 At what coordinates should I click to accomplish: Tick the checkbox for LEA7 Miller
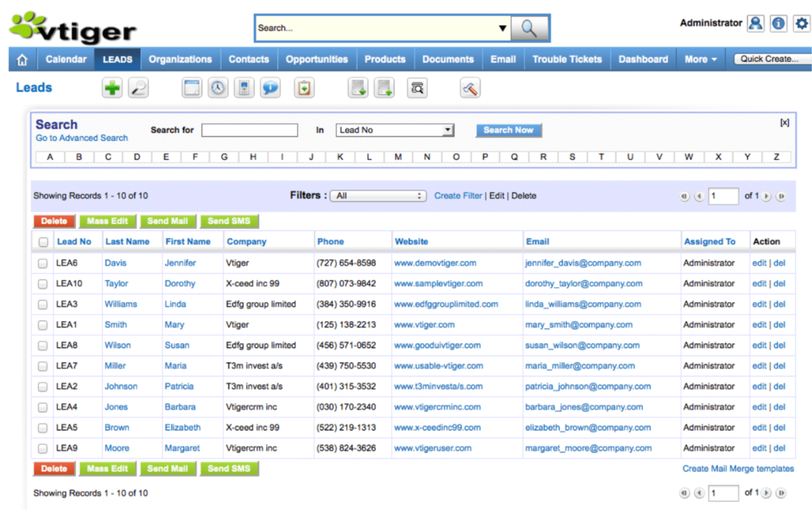click(43, 366)
